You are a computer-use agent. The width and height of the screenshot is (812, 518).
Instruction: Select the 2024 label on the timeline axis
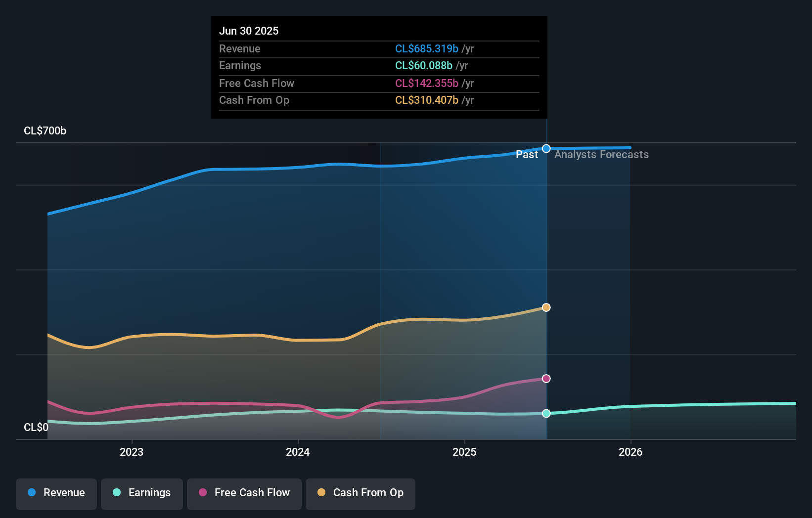[298, 452]
